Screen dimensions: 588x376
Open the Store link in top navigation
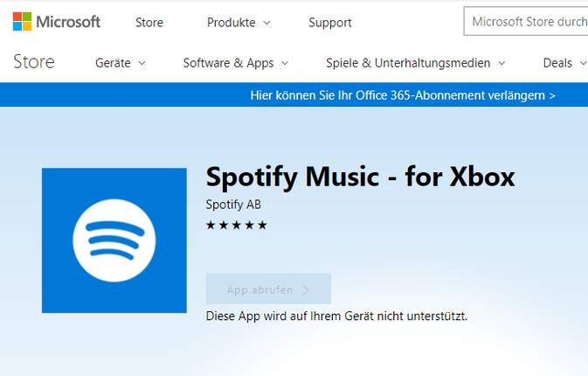point(149,23)
